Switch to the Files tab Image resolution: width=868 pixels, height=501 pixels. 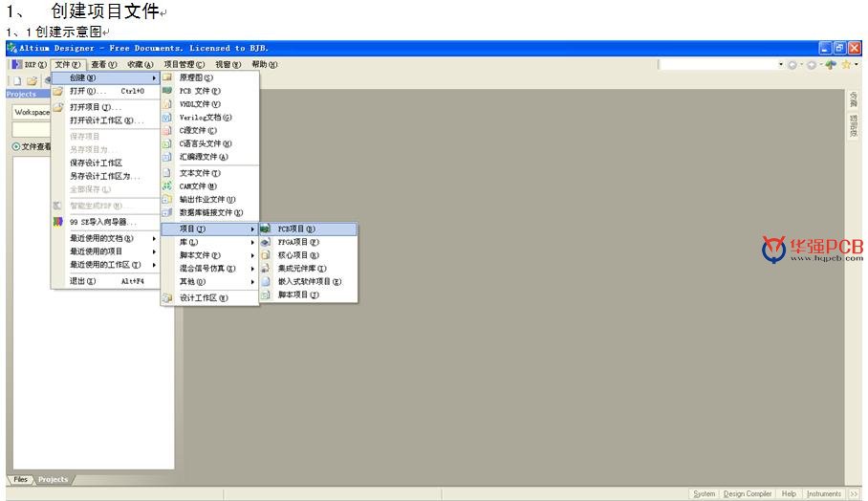(x=20, y=479)
